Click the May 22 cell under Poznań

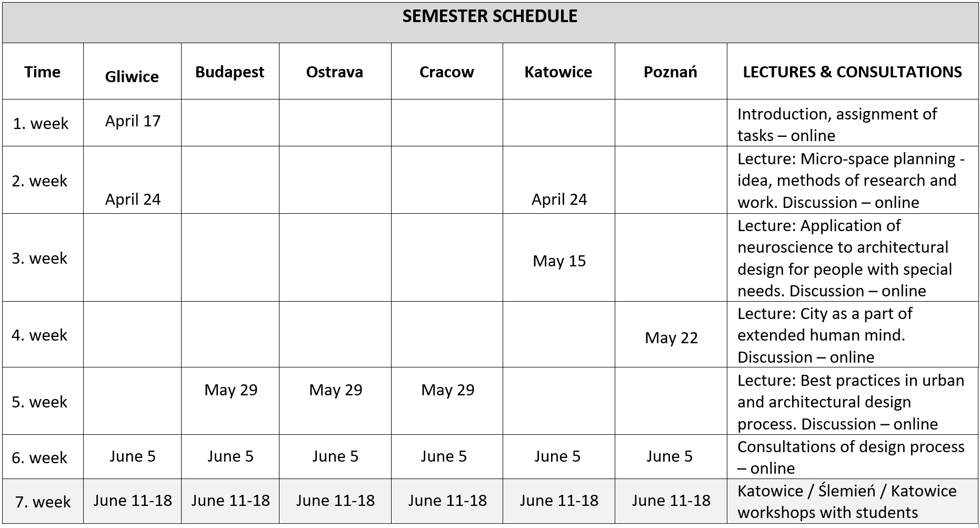click(671, 338)
